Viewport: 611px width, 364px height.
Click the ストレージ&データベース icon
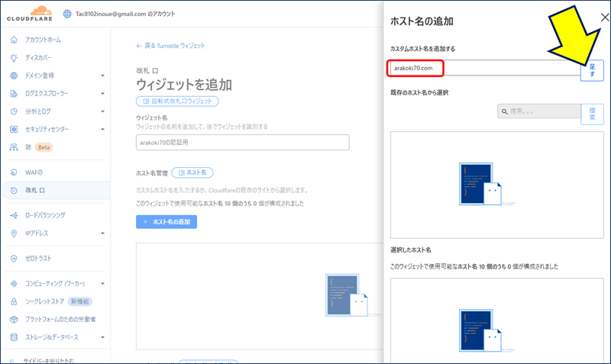(x=14, y=337)
